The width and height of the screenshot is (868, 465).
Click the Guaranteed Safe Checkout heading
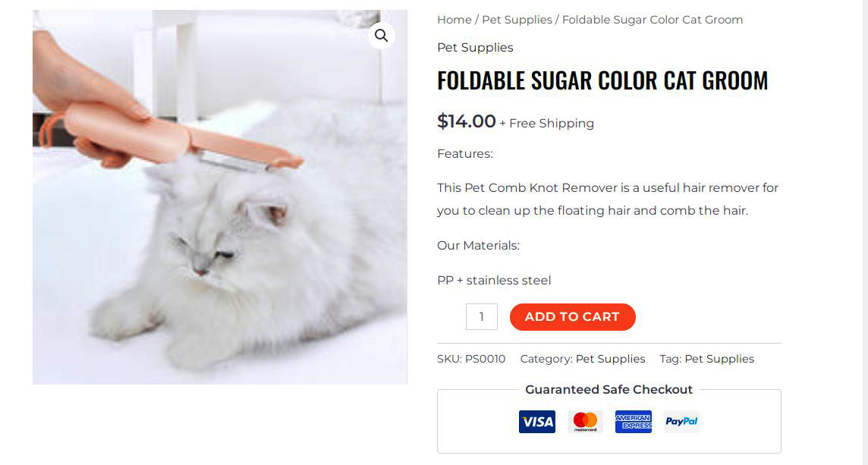609,390
